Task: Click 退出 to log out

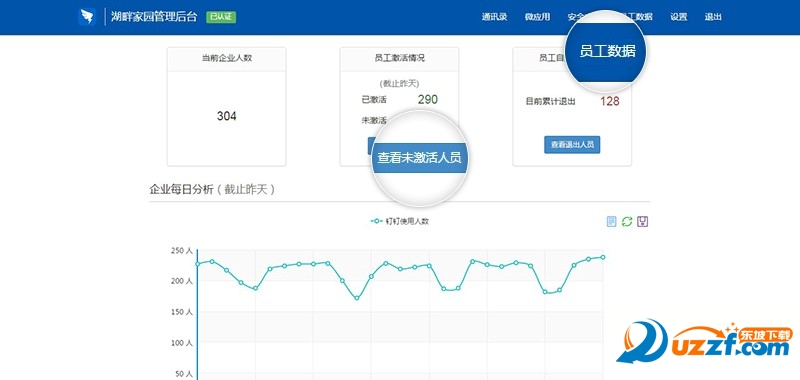Action: click(x=713, y=17)
